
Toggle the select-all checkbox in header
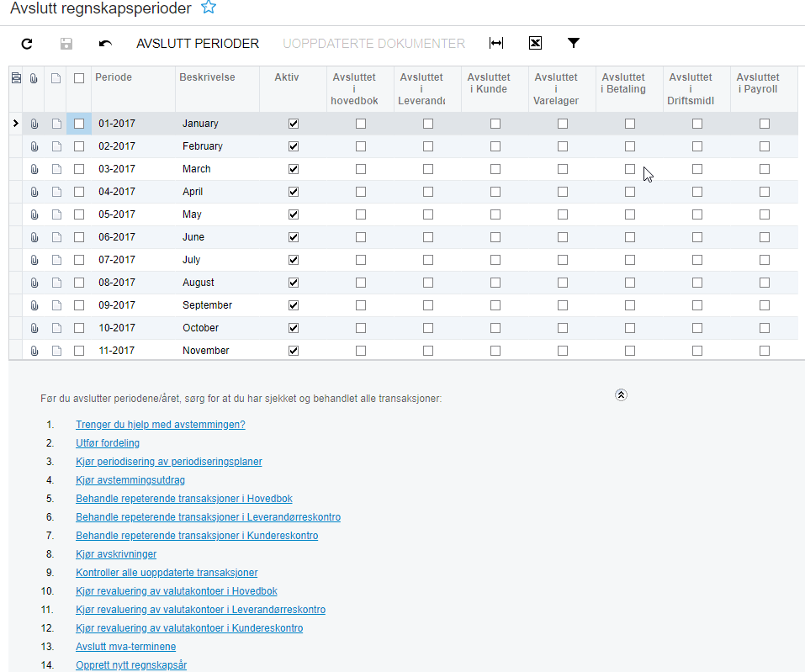[79, 78]
